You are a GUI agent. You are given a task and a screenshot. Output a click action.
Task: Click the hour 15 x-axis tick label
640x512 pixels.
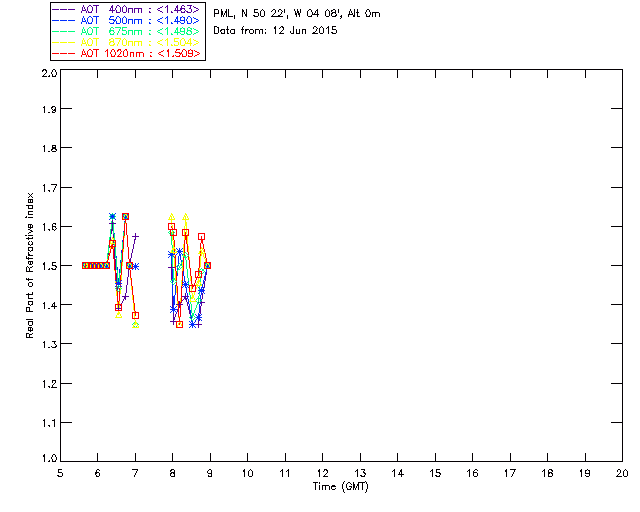[x=435, y=473]
